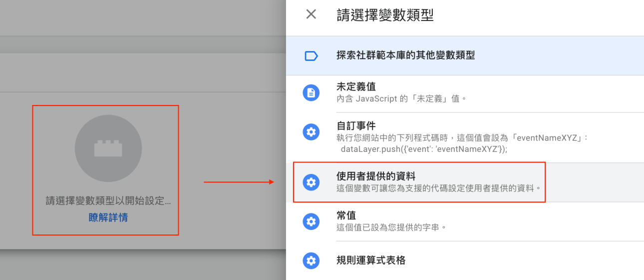The width and height of the screenshot is (644, 280).
Task: Click the gear icon for 規則運算式表格
Action: (311, 260)
